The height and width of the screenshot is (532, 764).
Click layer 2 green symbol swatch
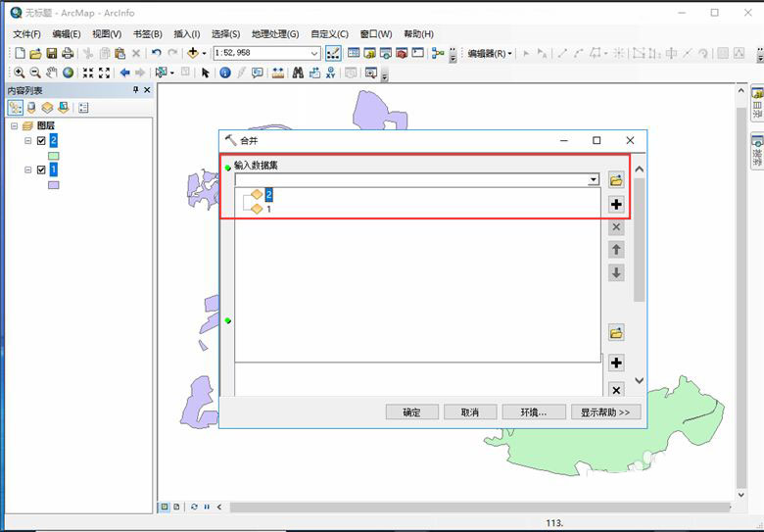(54, 156)
